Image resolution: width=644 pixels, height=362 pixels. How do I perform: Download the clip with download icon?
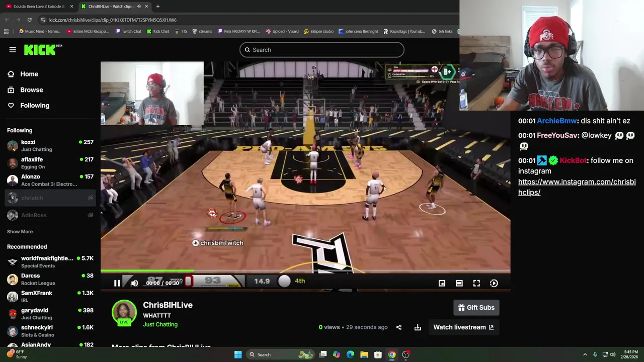pyautogui.click(x=418, y=327)
